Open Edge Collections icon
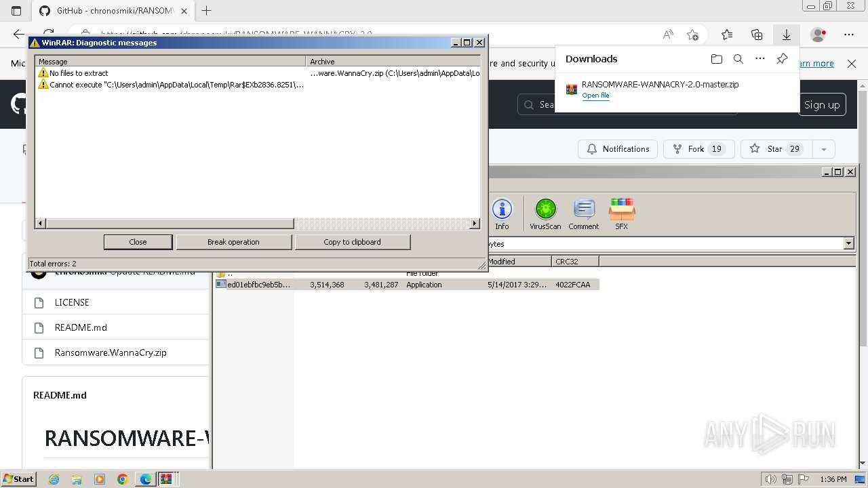This screenshot has width=868, height=488. pyautogui.click(x=757, y=35)
